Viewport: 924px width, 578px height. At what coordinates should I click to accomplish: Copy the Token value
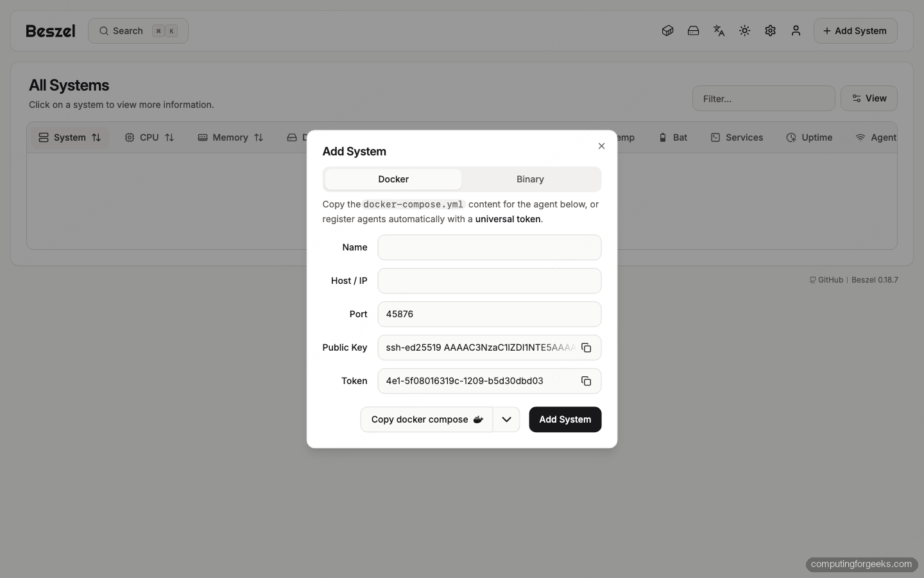tap(586, 381)
